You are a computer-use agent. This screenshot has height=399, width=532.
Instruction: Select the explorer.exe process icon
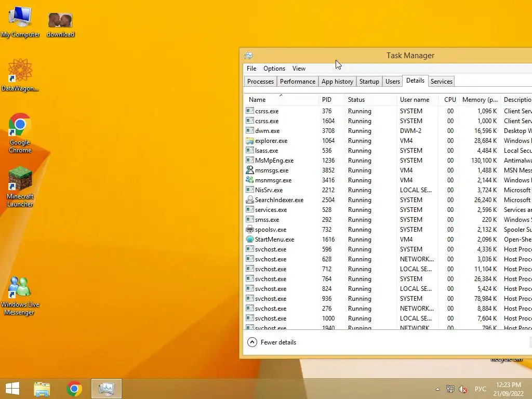coord(250,140)
